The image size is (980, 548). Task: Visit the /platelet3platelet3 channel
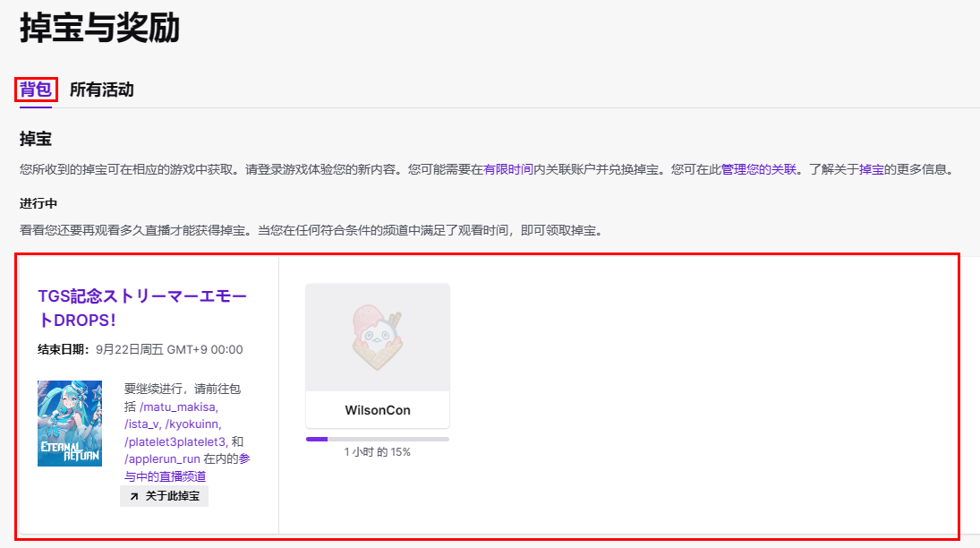click(x=175, y=441)
